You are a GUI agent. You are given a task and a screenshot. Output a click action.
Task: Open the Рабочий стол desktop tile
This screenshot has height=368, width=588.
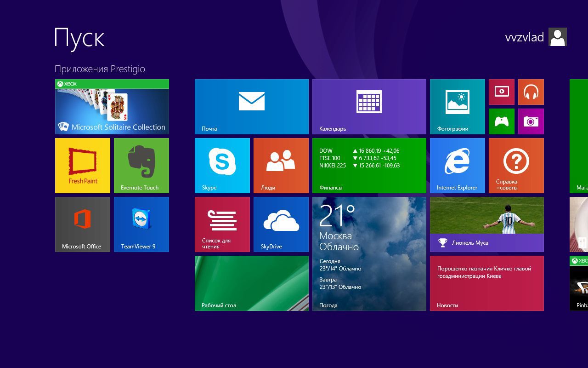252,283
